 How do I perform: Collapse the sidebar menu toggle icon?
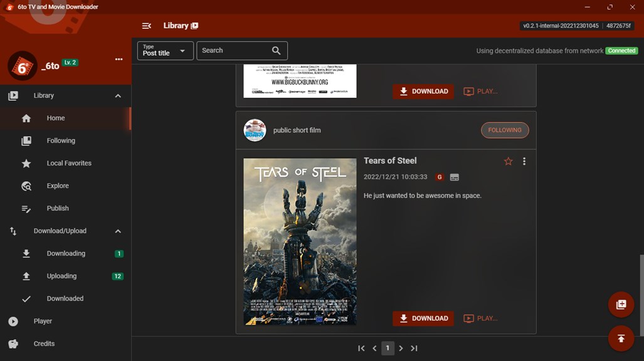point(147,26)
